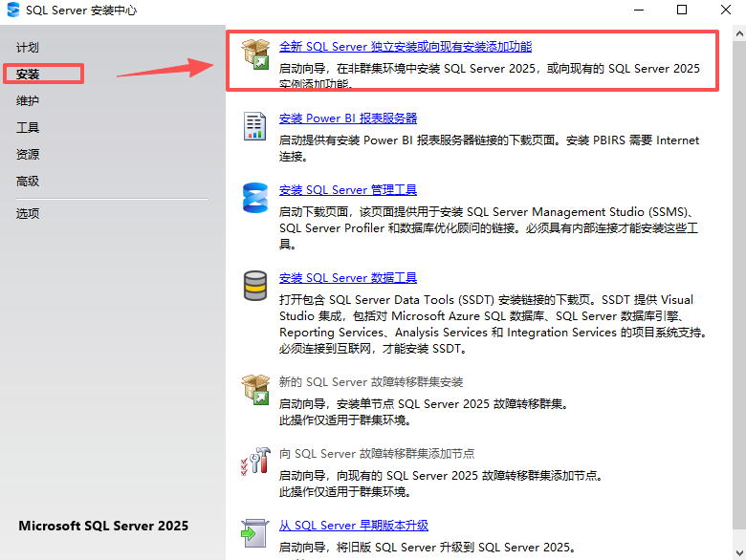The height and width of the screenshot is (560, 746).
Task: Click the failover cluster installation box icon
Action: (255, 390)
